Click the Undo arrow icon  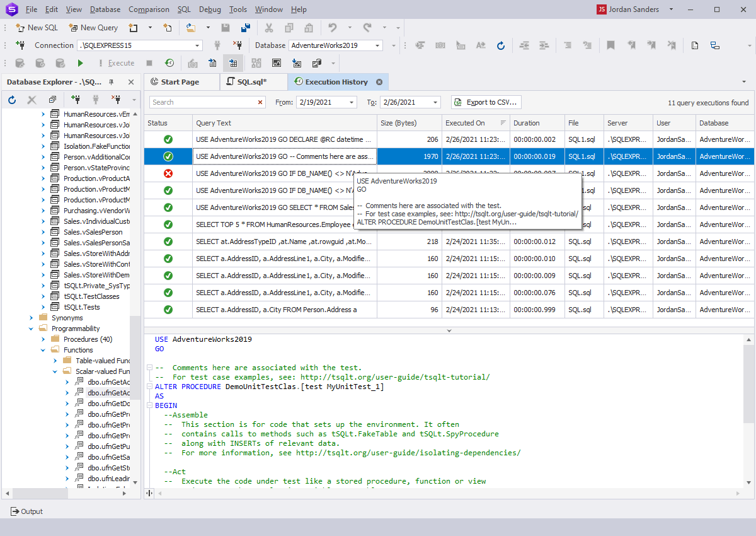coord(332,28)
